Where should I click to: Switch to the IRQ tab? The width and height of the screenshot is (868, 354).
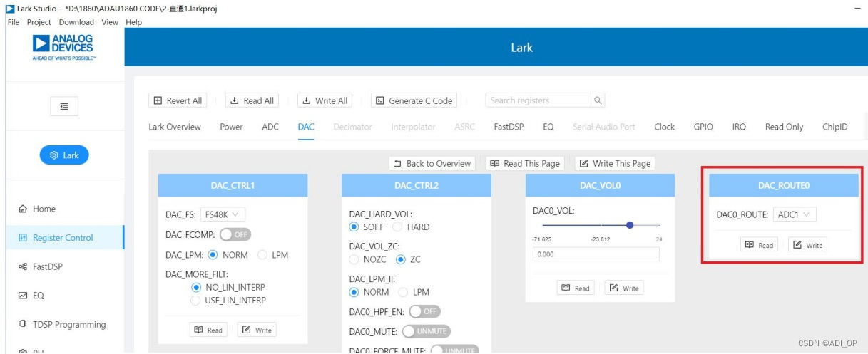(x=739, y=127)
